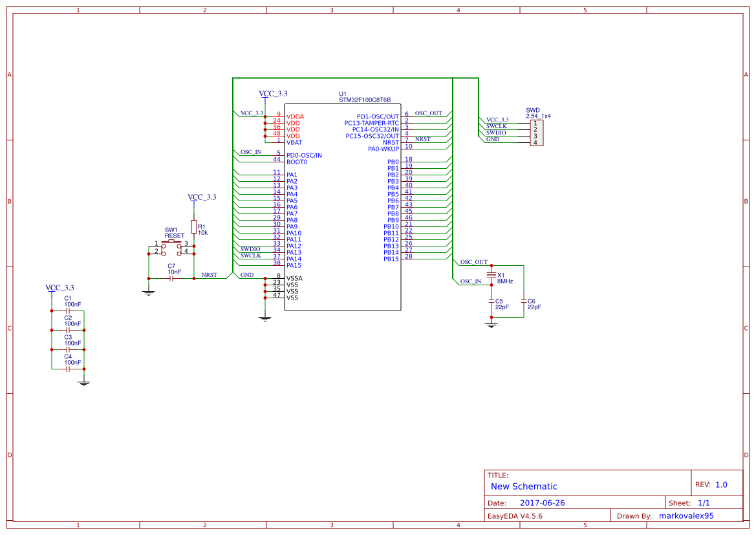Click the NRST net label beside C7
This screenshot has width=756, height=535.
(x=210, y=275)
